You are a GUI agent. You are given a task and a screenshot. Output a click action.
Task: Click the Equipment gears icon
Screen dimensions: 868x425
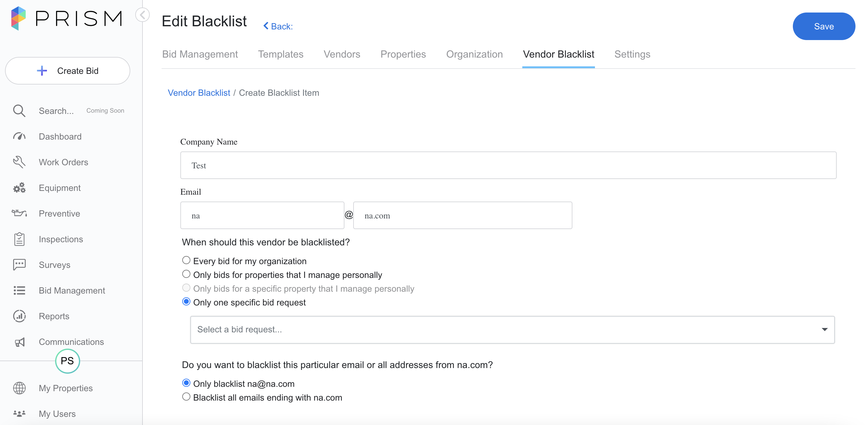click(x=19, y=188)
